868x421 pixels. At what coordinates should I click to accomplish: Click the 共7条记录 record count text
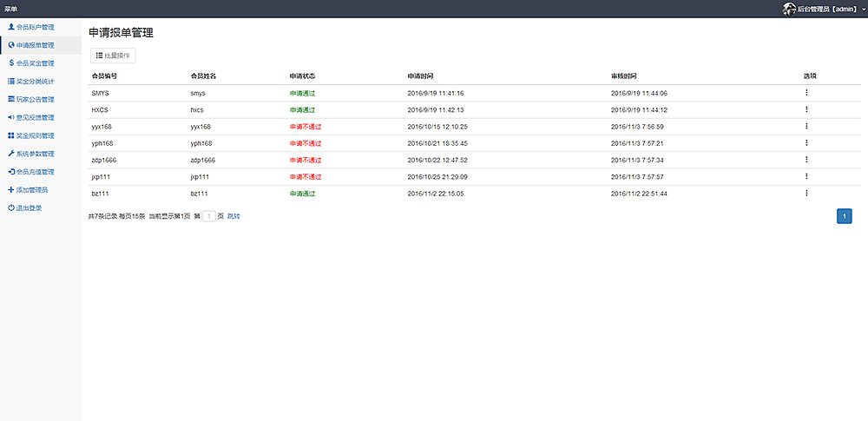pyautogui.click(x=102, y=217)
